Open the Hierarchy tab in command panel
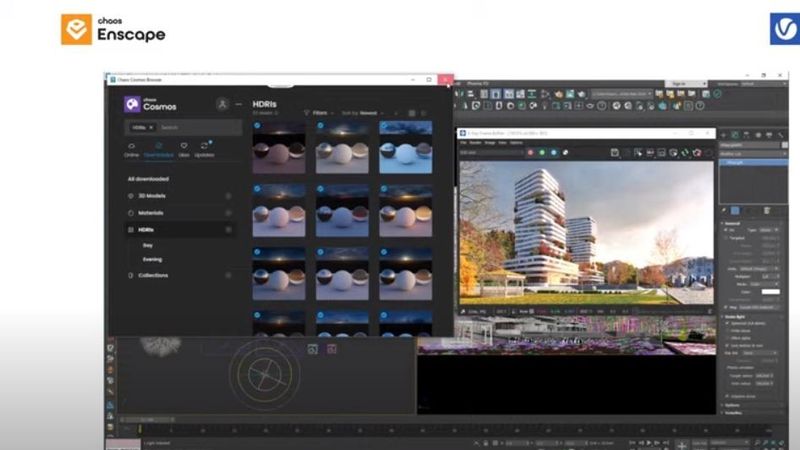Screen dimensions: 800x450 coord(746,135)
